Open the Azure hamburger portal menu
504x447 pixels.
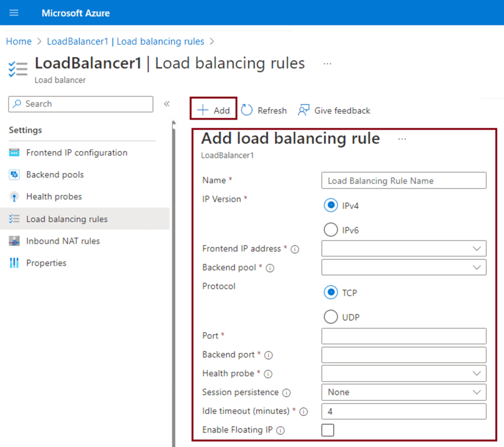pos(14,13)
